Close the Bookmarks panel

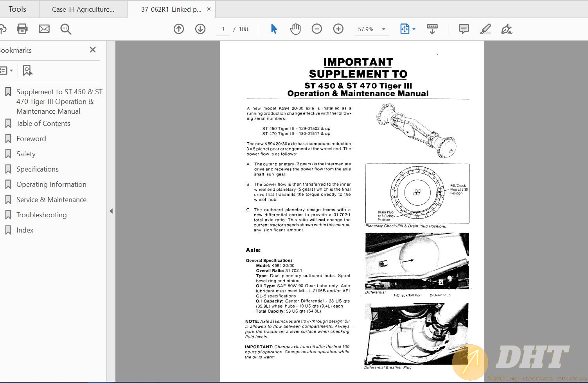click(x=93, y=50)
